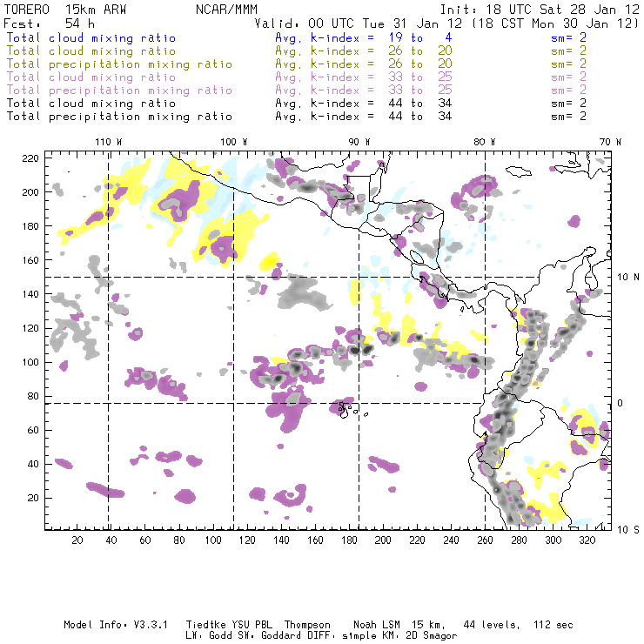Screen dimensions: 644x644
Task: Click the blue 'Total cloud mixing ratio' legend line
Action: click(x=91, y=38)
